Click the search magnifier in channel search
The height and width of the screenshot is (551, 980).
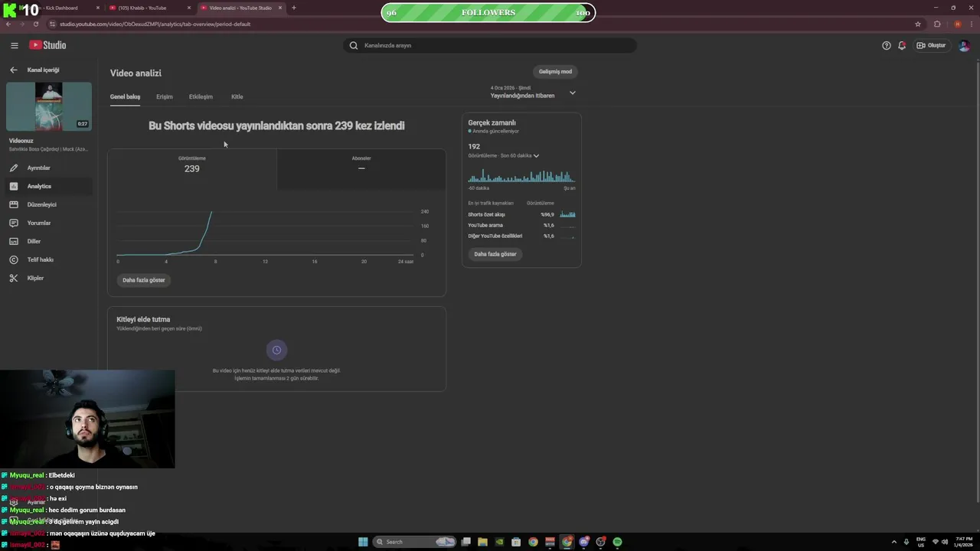354,45
